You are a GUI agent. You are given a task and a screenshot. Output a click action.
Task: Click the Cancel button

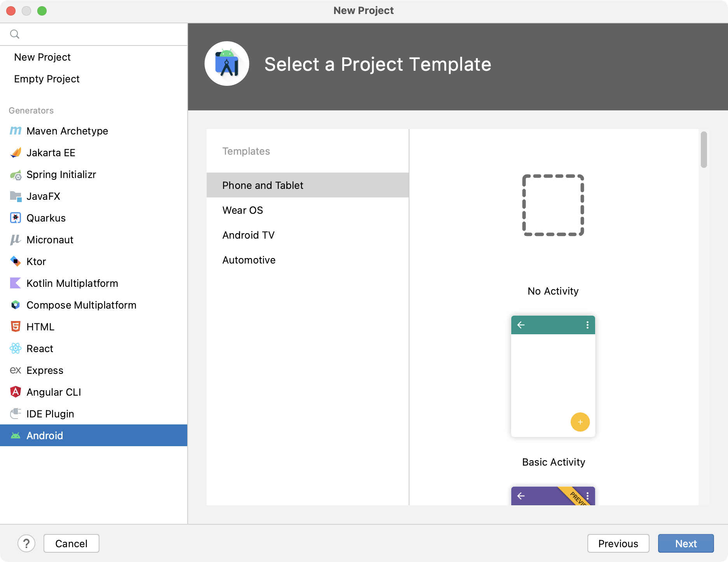pos(71,543)
